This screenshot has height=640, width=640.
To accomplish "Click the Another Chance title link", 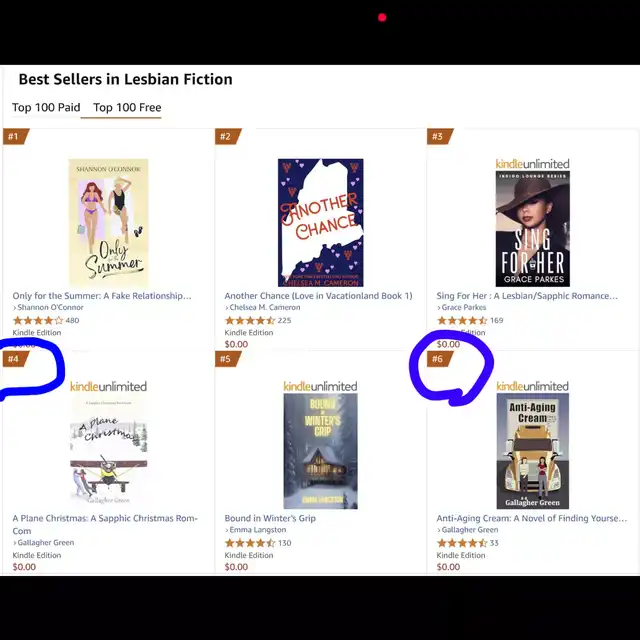I will click(318, 296).
